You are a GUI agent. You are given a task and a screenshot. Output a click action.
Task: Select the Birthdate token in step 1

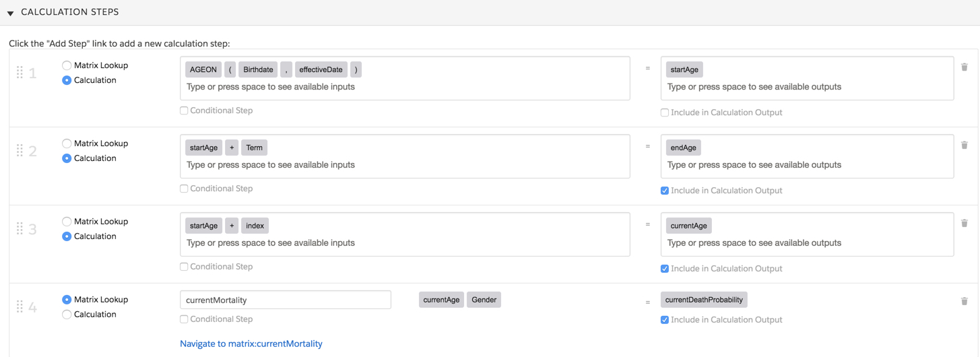pyautogui.click(x=259, y=69)
